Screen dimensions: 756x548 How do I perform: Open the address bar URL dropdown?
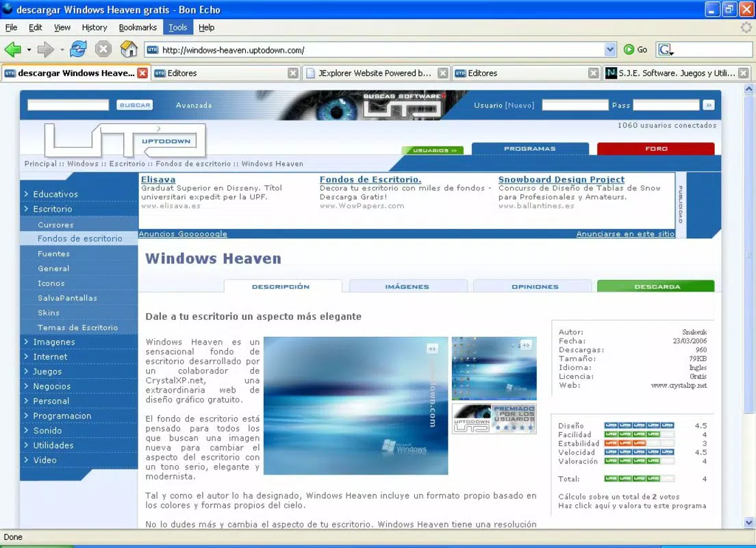(610, 50)
